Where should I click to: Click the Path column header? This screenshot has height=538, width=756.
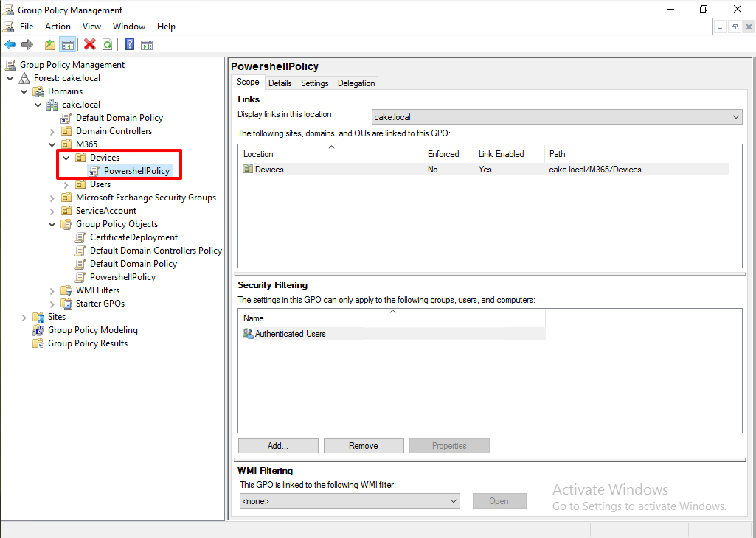[x=637, y=154]
